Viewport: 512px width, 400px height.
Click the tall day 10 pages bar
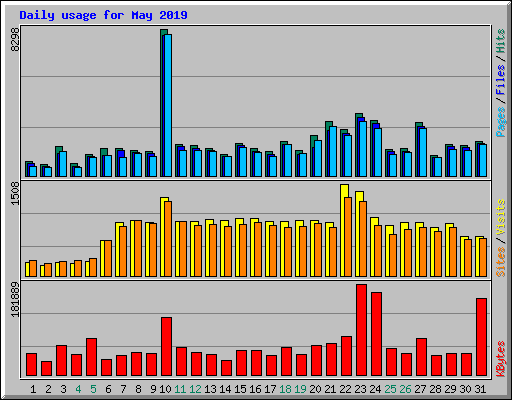pyautogui.click(x=168, y=105)
